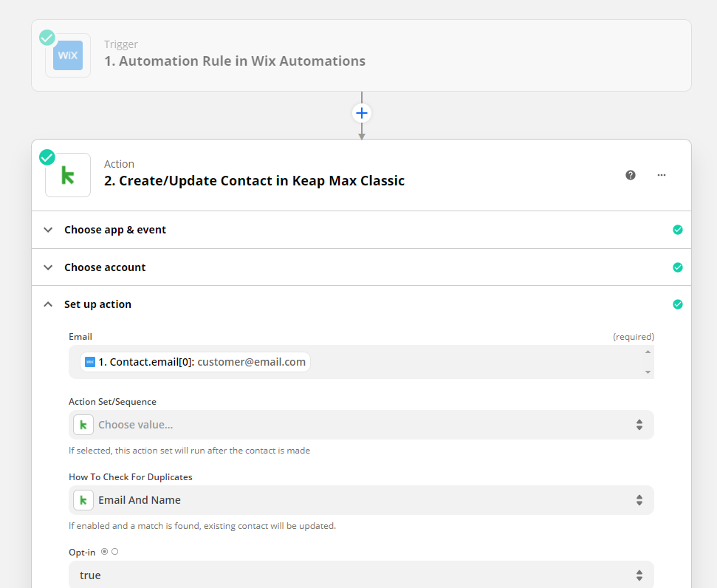Click green checkmark beside Set up action

coord(678,304)
